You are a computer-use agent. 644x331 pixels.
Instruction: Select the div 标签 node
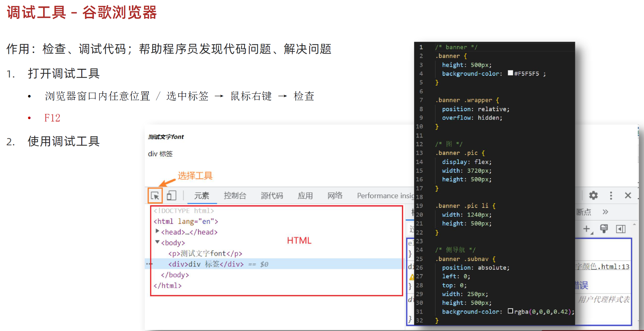tap(206, 264)
